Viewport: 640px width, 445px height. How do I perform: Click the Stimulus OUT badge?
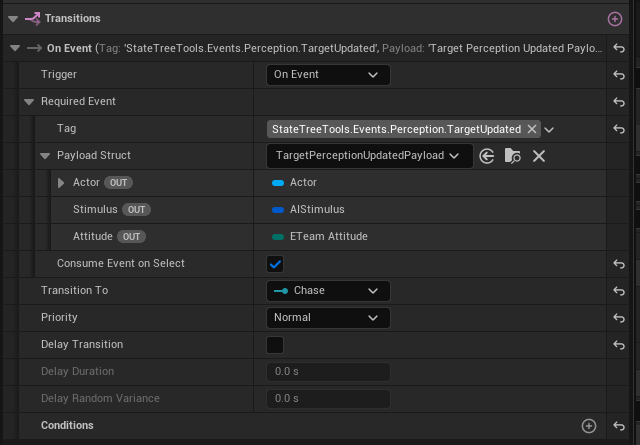[136, 209]
